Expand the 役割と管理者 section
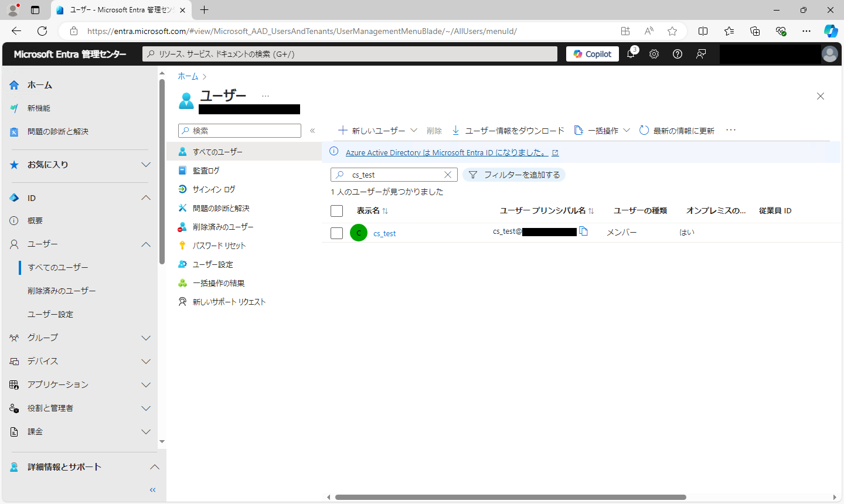This screenshot has height=504, width=844. tap(146, 408)
